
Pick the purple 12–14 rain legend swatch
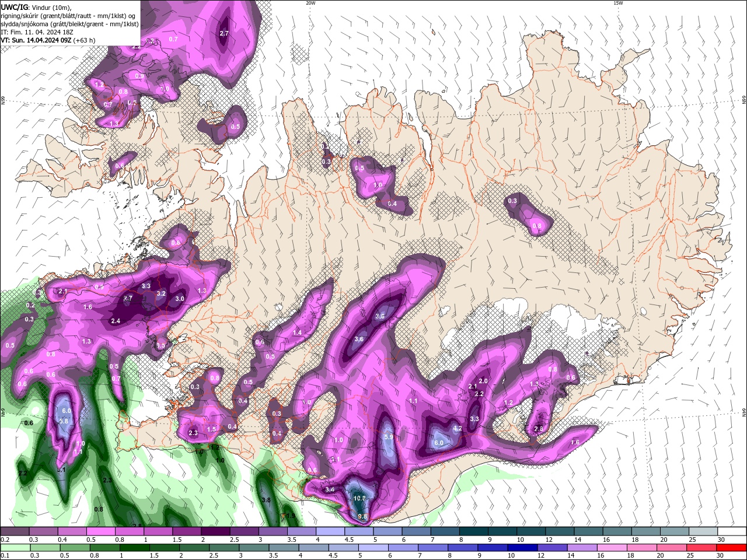coord(553,548)
